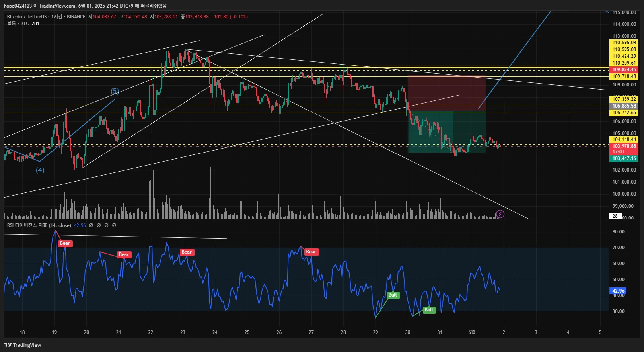Click the 42.96 RSI value label on axis

(x=618, y=291)
